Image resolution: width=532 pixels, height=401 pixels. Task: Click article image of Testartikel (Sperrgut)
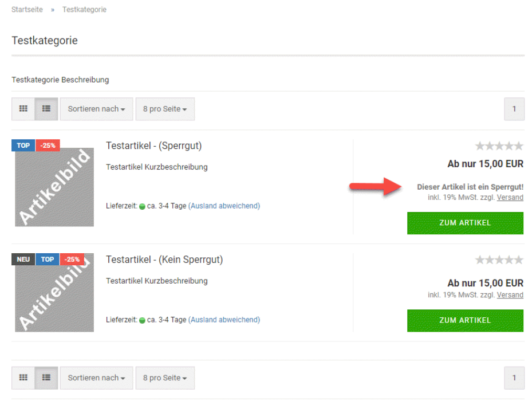[x=54, y=187]
